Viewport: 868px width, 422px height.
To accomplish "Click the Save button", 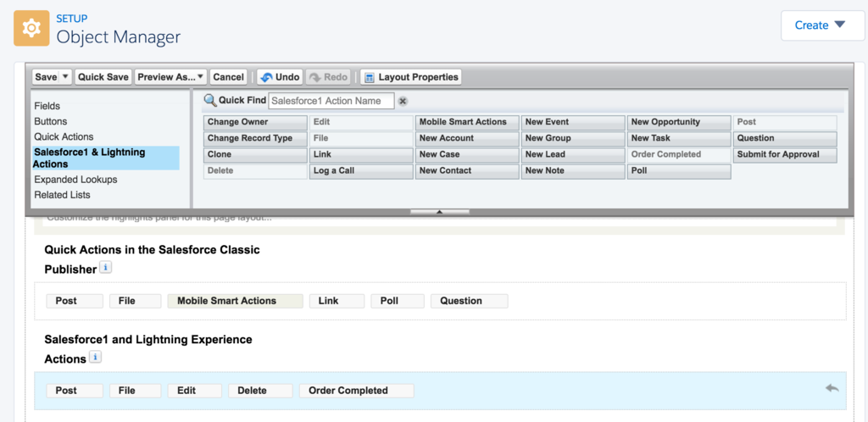I will click(46, 77).
